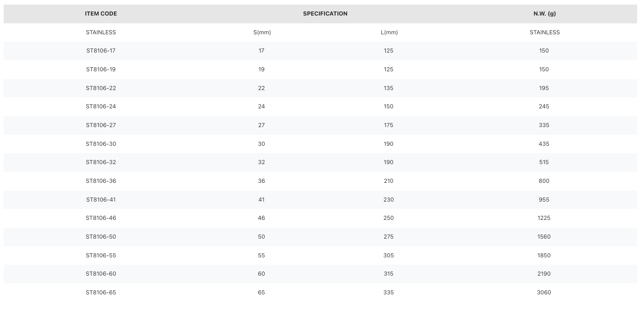
Task: Select item code ST8106-30
Action: [101, 144]
